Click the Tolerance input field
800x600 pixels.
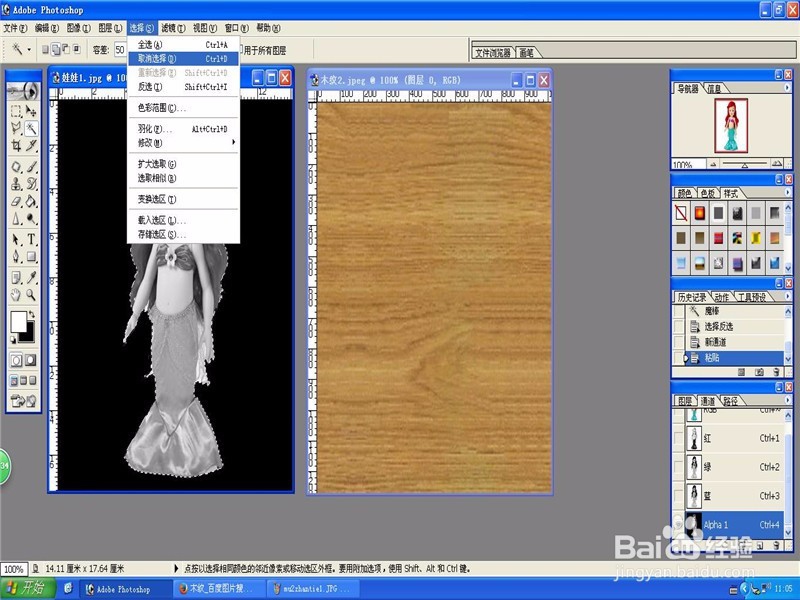(x=119, y=49)
